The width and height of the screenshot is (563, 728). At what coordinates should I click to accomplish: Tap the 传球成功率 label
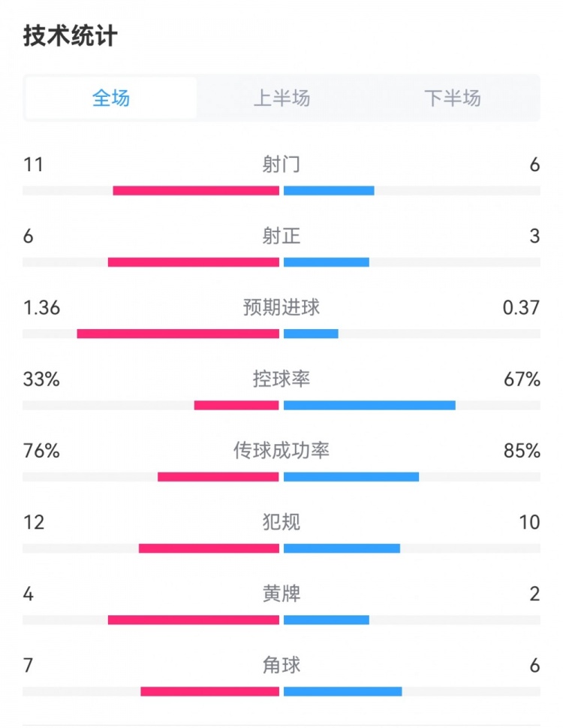point(281,451)
